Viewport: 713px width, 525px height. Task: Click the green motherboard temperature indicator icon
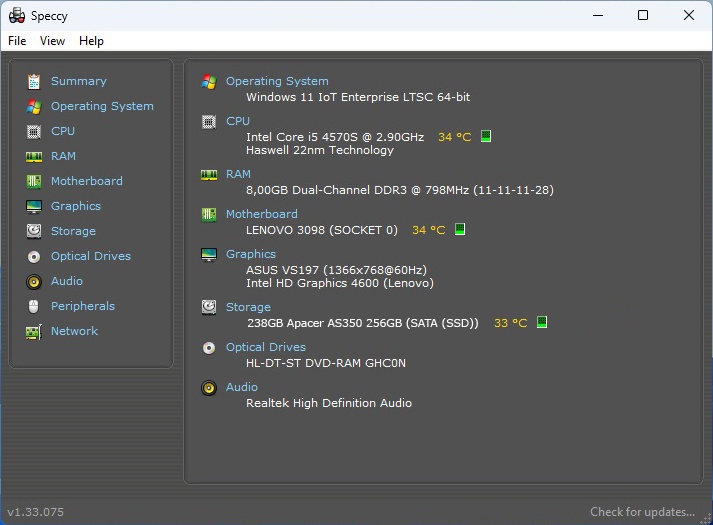click(460, 229)
